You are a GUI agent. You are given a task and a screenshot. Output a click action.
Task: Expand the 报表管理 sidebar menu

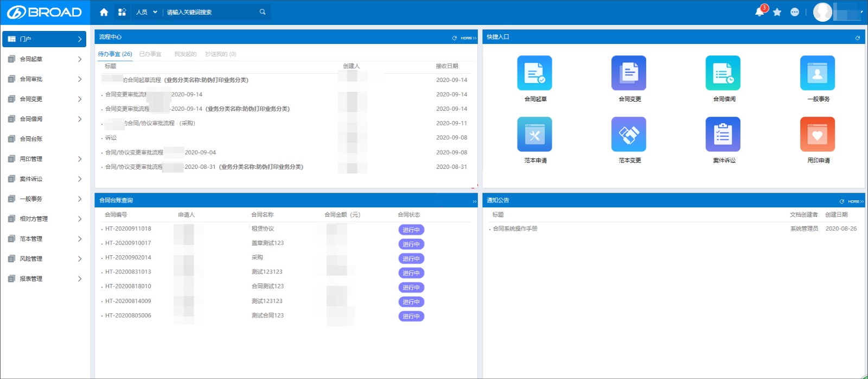44,279
